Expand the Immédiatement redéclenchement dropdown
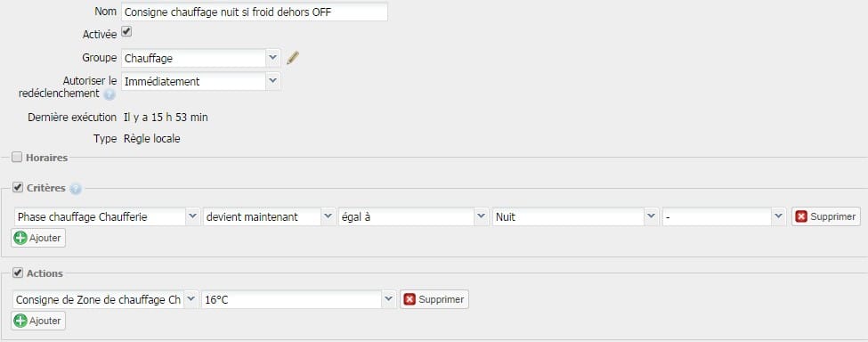The width and height of the screenshot is (868, 342). point(201,81)
